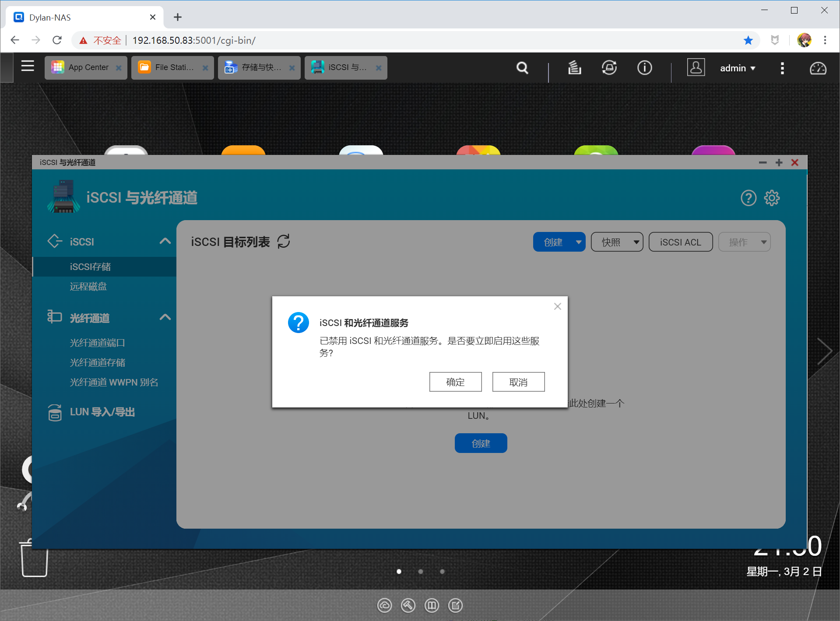Click 确定 to enable services

(x=455, y=382)
